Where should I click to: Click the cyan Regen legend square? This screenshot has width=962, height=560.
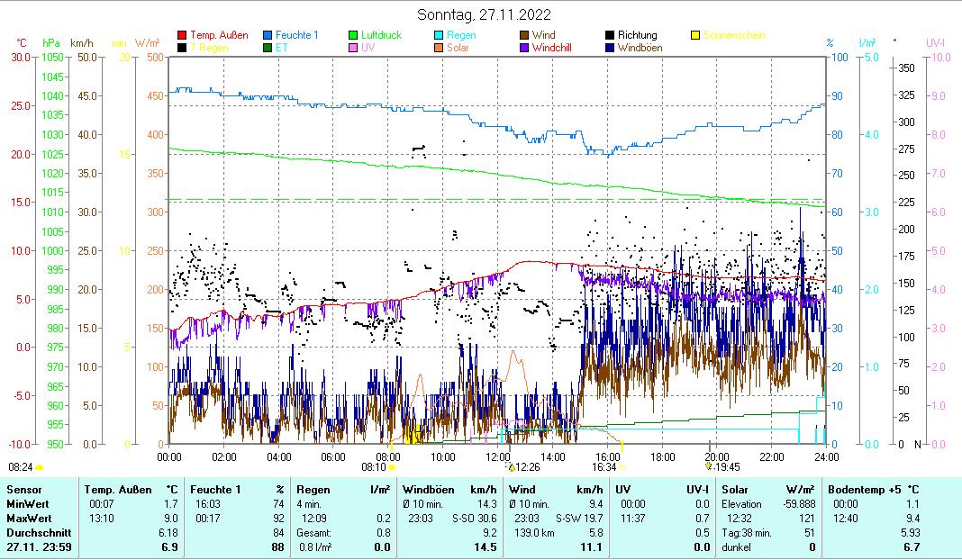(x=439, y=36)
